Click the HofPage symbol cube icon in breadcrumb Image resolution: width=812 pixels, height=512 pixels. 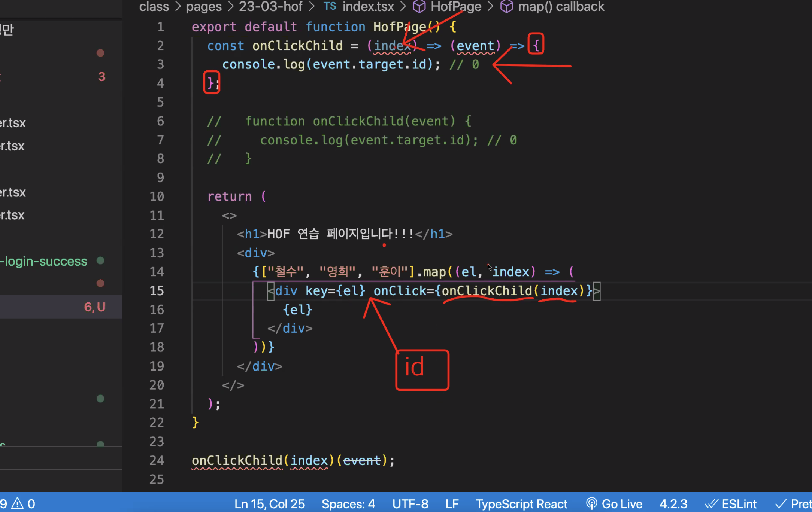pyautogui.click(x=419, y=6)
